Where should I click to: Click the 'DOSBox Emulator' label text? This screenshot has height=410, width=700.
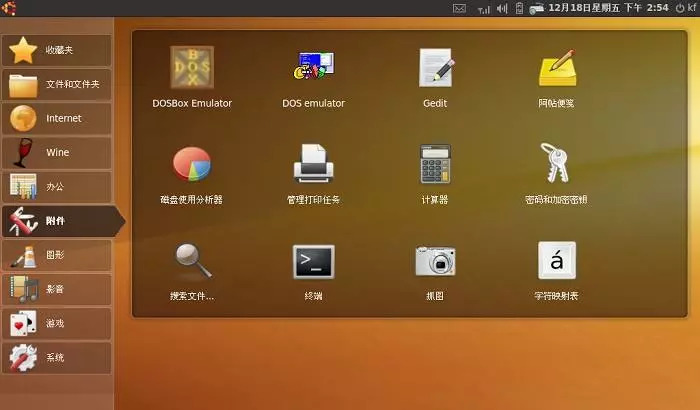point(192,103)
